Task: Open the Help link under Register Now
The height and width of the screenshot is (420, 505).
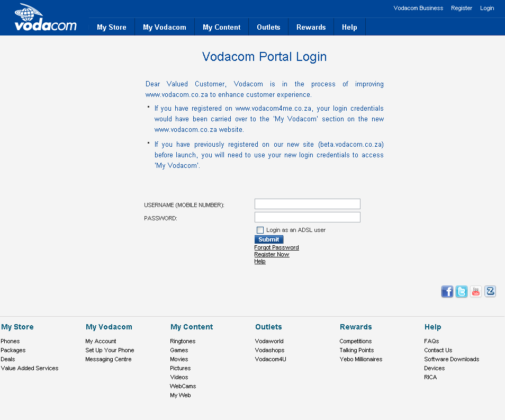Action: (x=260, y=261)
